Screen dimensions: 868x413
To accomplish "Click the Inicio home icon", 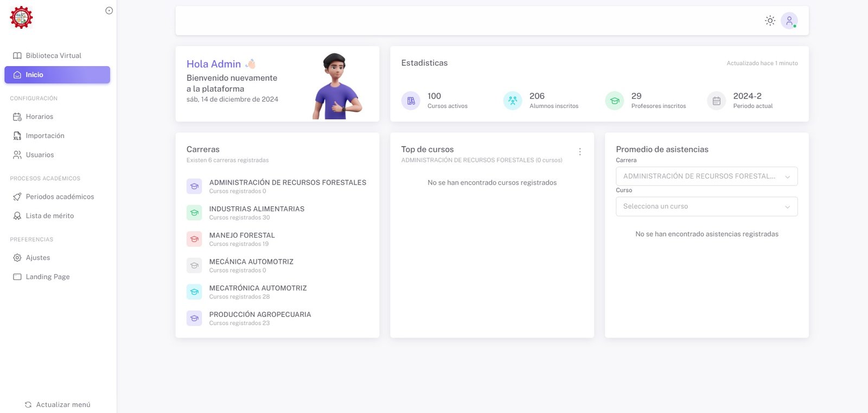I will pos(17,75).
